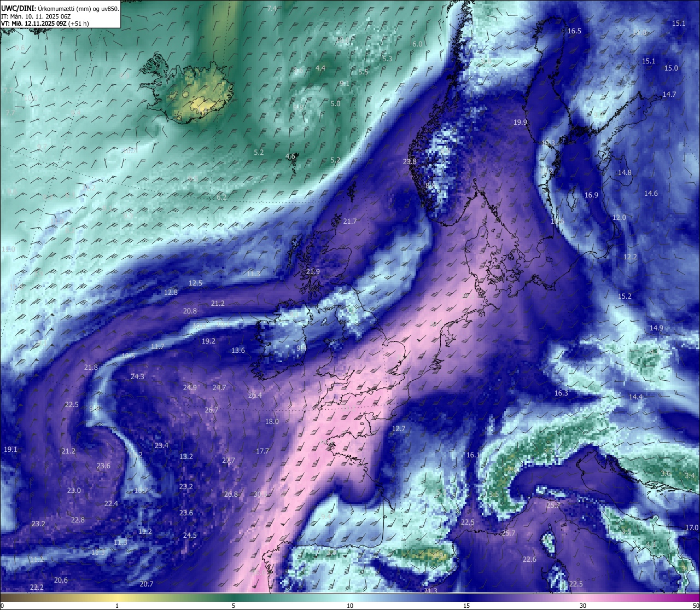Click the color scale tick labeled 1
Viewport: 700px width, 610px height.
[x=117, y=606]
